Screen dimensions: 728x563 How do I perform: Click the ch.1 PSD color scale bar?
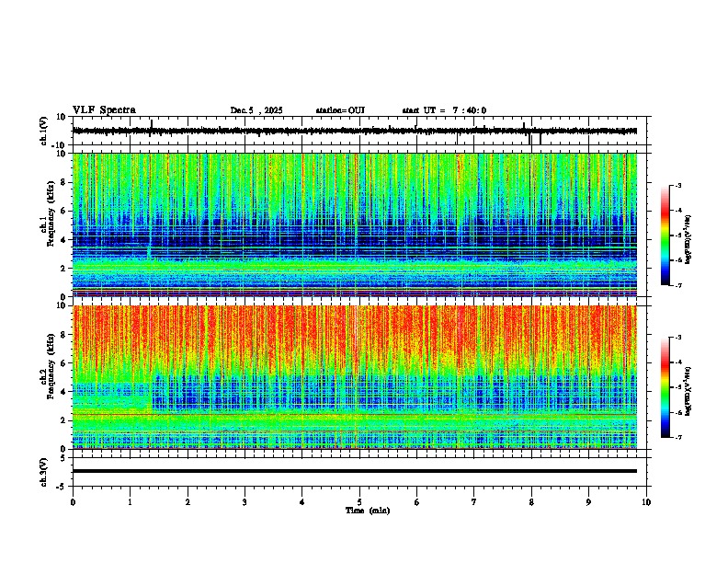coord(665,236)
